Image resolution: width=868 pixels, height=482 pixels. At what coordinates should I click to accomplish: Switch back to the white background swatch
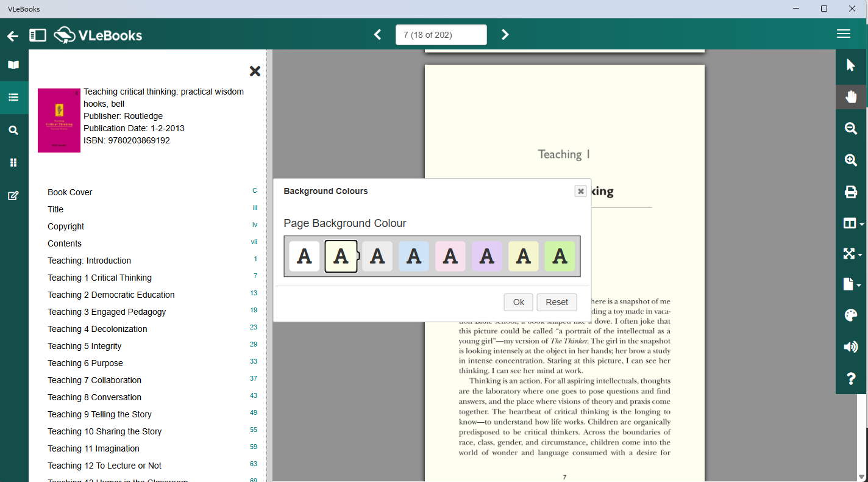[304, 256]
